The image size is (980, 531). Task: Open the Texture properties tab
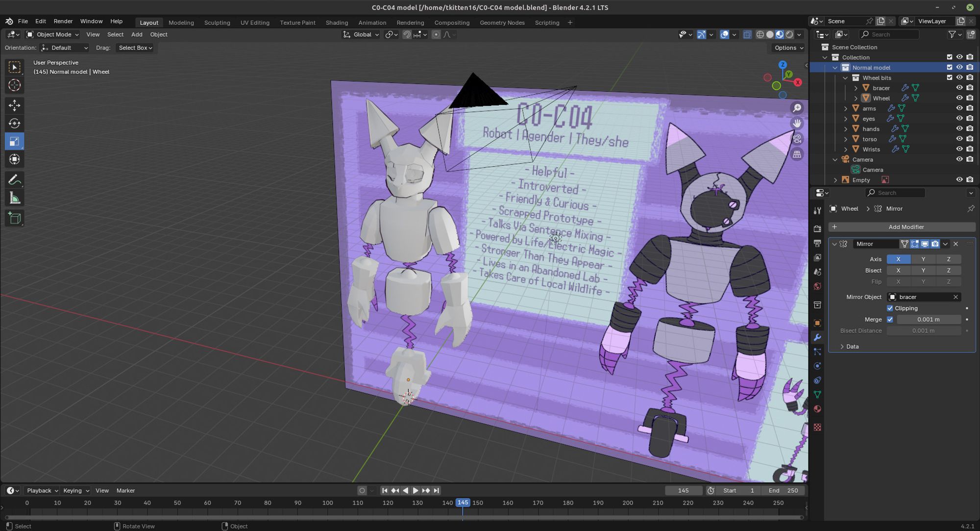point(817,428)
